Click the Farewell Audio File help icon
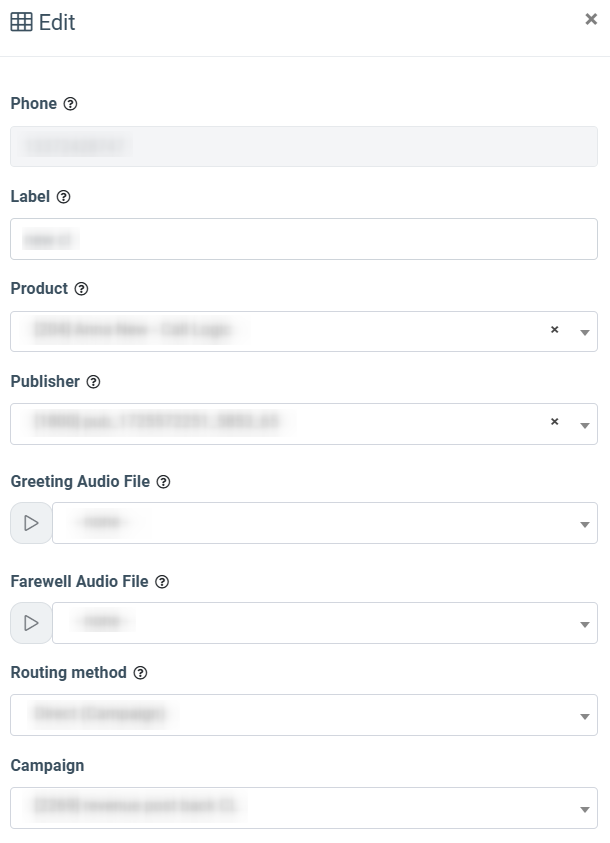 click(x=162, y=582)
